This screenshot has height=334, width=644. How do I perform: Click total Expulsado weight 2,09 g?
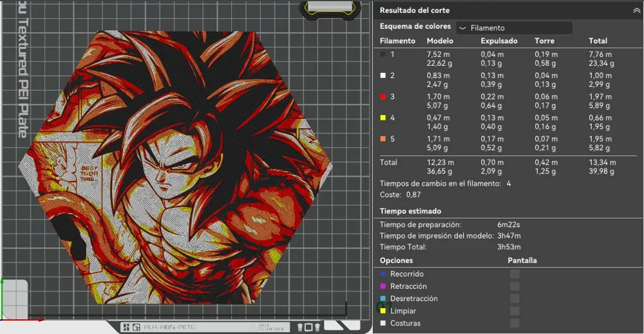pos(491,172)
